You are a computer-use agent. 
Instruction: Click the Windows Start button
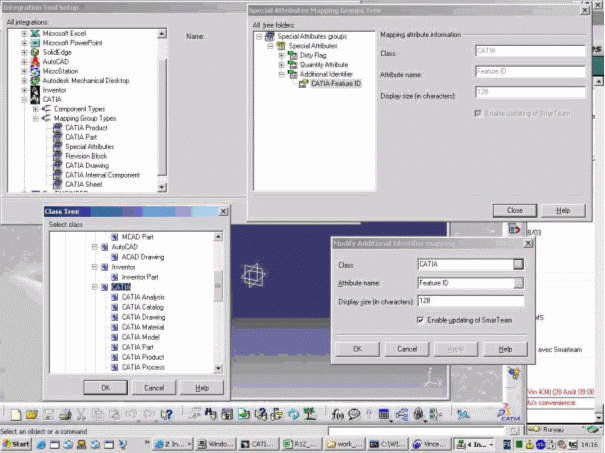point(16,444)
